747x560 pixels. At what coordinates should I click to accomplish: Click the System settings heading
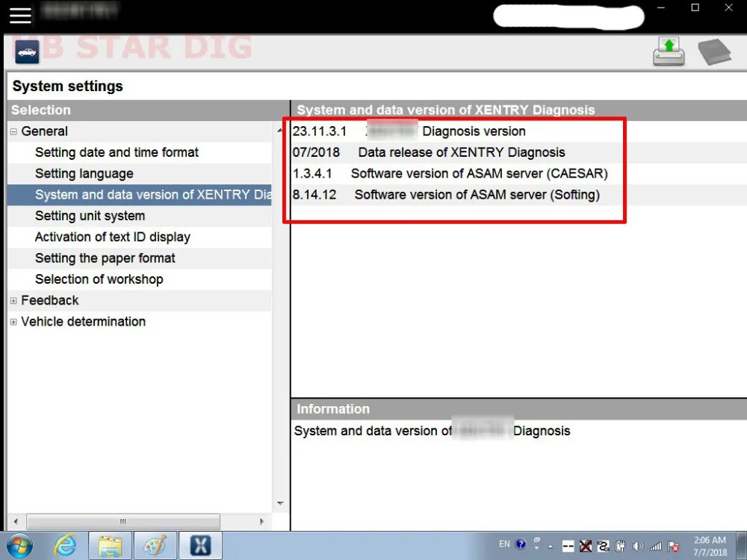[68, 86]
